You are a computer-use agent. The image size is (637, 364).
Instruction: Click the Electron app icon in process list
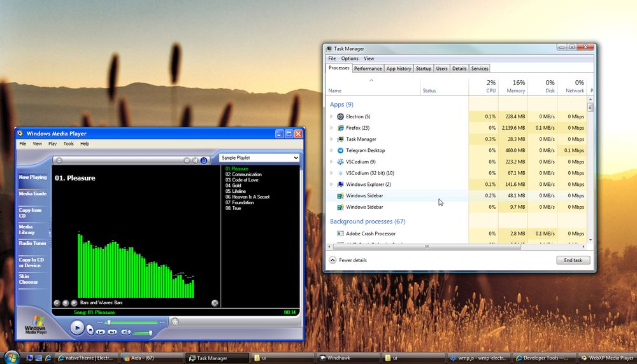pos(340,116)
